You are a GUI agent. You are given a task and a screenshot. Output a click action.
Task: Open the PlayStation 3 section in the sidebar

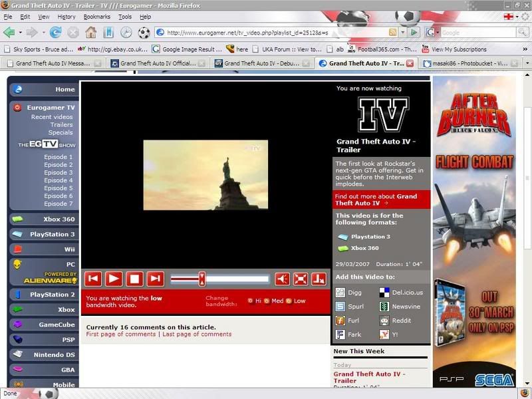(x=44, y=234)
